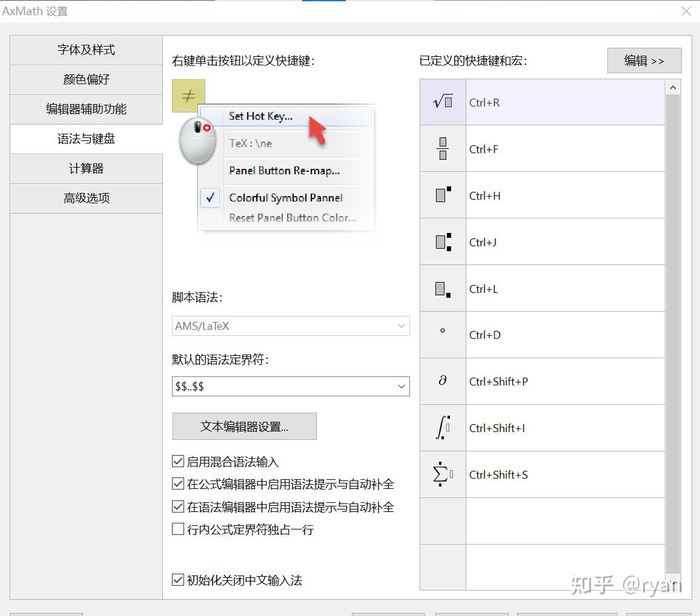Click the 编辑 >> button
The image size is (700, 616).
click(x=644, y=61)
